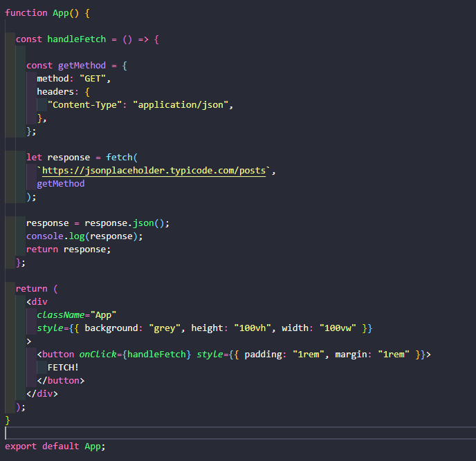The width and height of the screenshot is (476, 461).
Task: Click 'App' in the export default line
Action: pyautogui.click(x=93, y=446)
